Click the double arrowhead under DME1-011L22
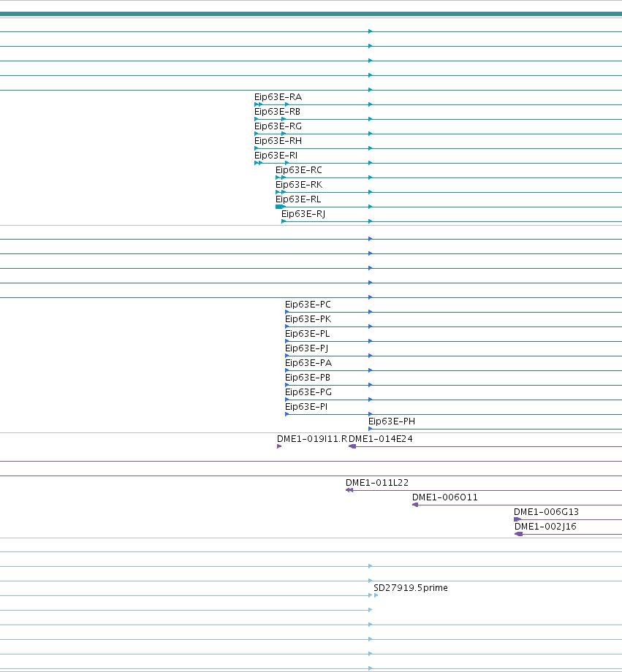622x672 pixels. [349, 490]
